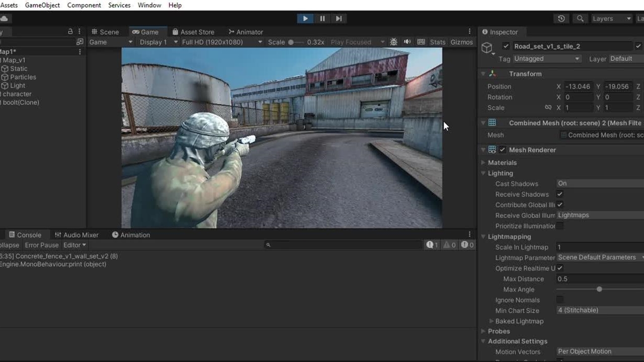Toggle the Mute Audio speaker icon

pos(407,42)
